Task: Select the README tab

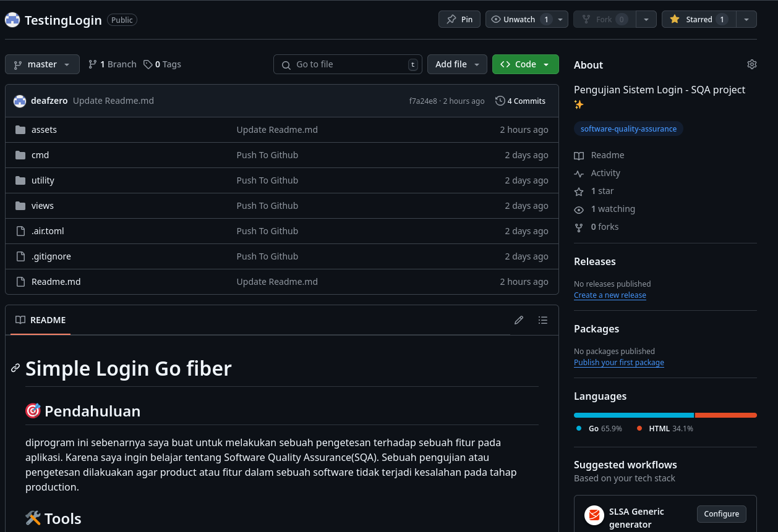Action: click(41, 320)
